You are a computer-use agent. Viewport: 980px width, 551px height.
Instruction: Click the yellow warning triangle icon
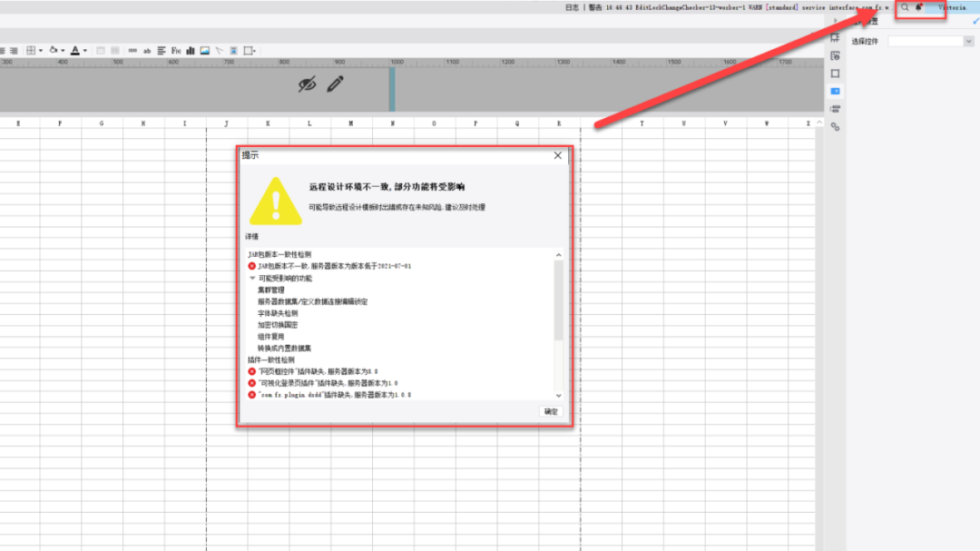point(276,202)
